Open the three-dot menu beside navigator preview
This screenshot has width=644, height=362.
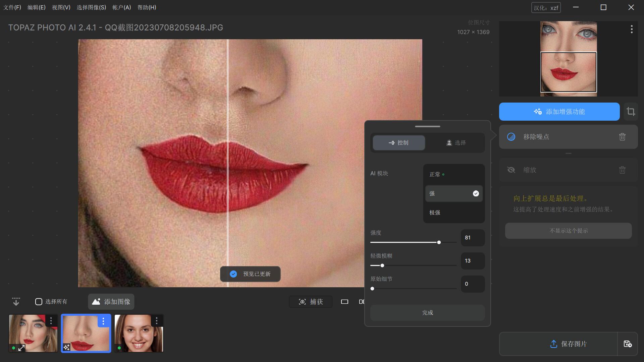(632, 29)
